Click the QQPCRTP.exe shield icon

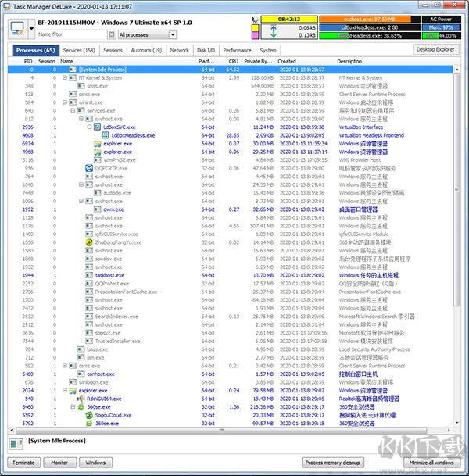tap(89, 168)
